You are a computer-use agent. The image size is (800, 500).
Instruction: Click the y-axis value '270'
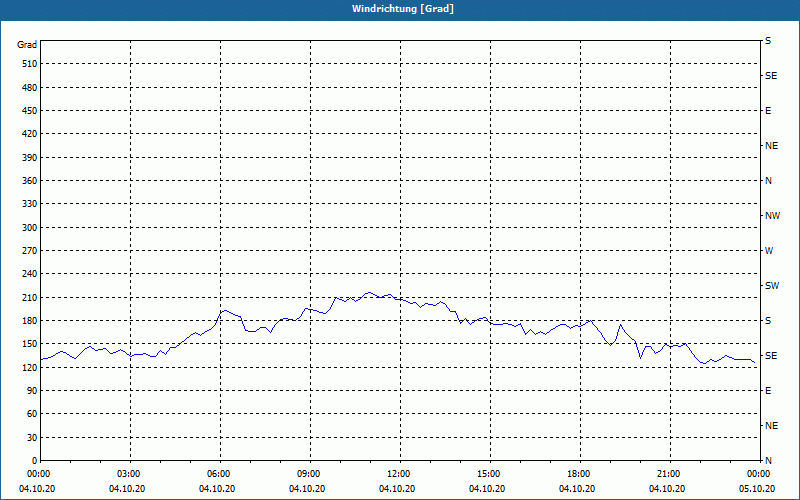[30, 251]
